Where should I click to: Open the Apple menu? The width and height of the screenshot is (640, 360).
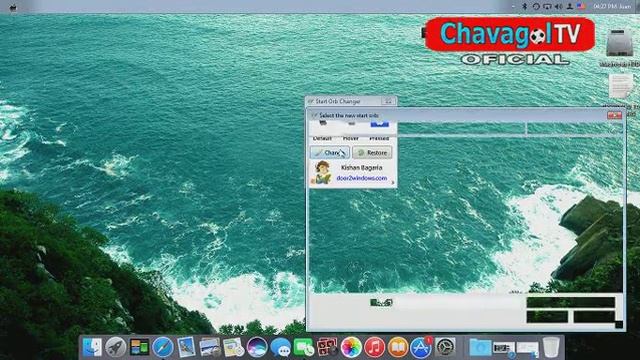(13, 7)
